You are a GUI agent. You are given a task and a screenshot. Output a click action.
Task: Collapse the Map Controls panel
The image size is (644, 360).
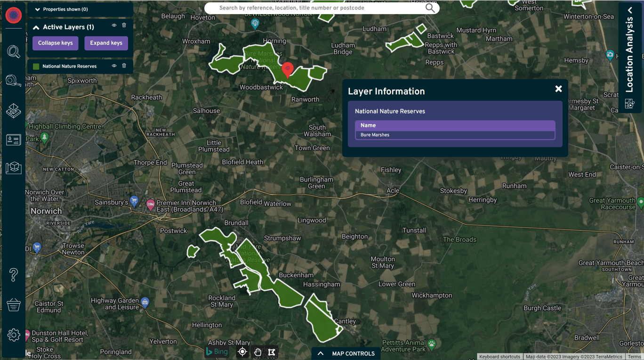point(321,353)
